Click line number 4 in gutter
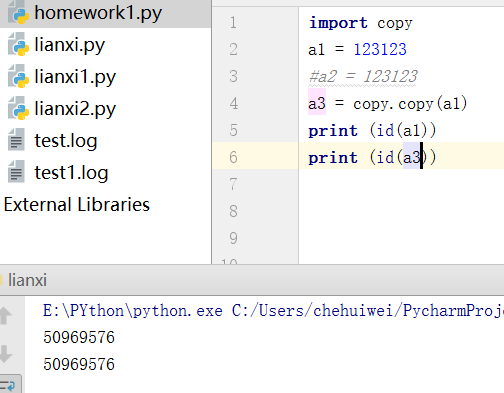Screen dimensions: 504x393 [x=233, y=103]
